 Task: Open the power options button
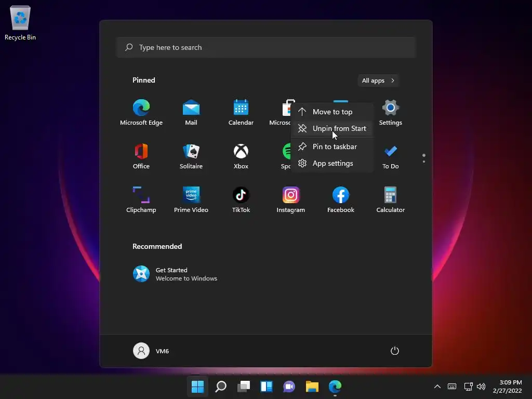point(395,351)
